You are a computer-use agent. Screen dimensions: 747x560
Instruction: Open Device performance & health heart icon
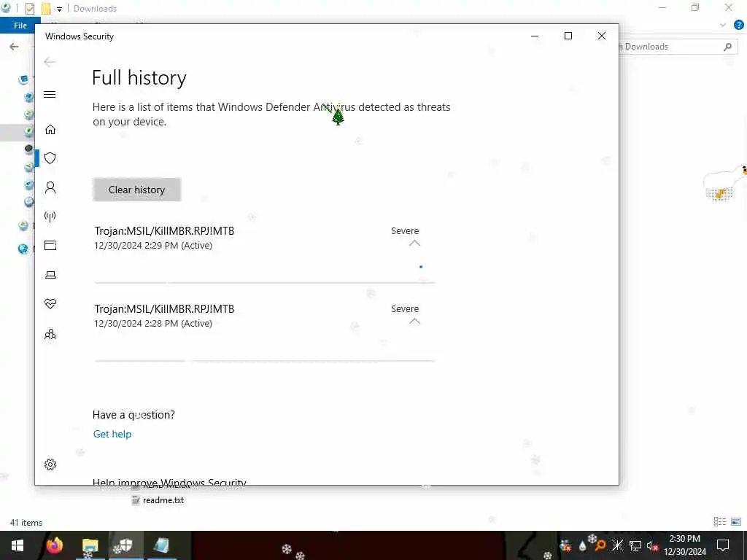click(x=50, y=304)
